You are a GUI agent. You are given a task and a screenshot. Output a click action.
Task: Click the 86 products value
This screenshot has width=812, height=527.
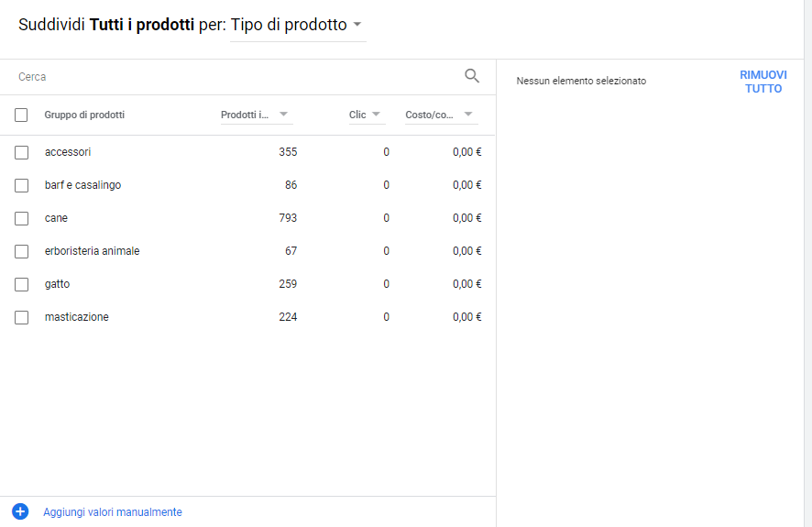pyautogui.click(x=291, y=185)
